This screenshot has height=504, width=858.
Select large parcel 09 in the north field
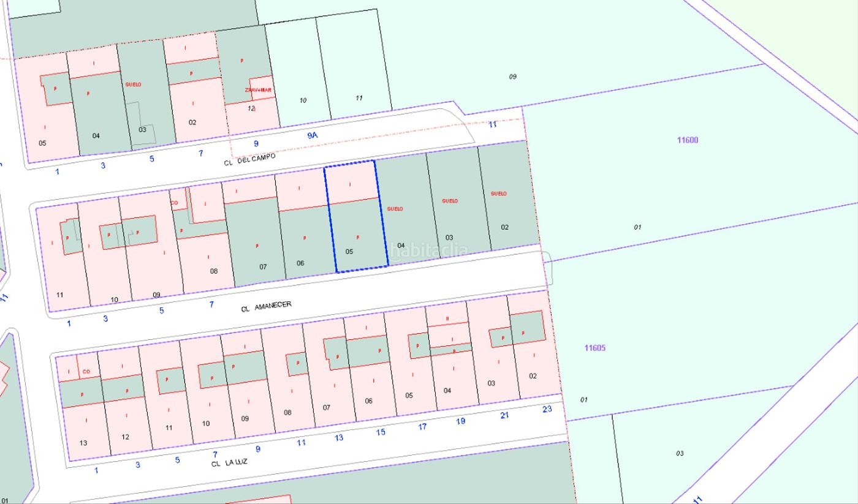pyautogui.click(x=512, y=77)
